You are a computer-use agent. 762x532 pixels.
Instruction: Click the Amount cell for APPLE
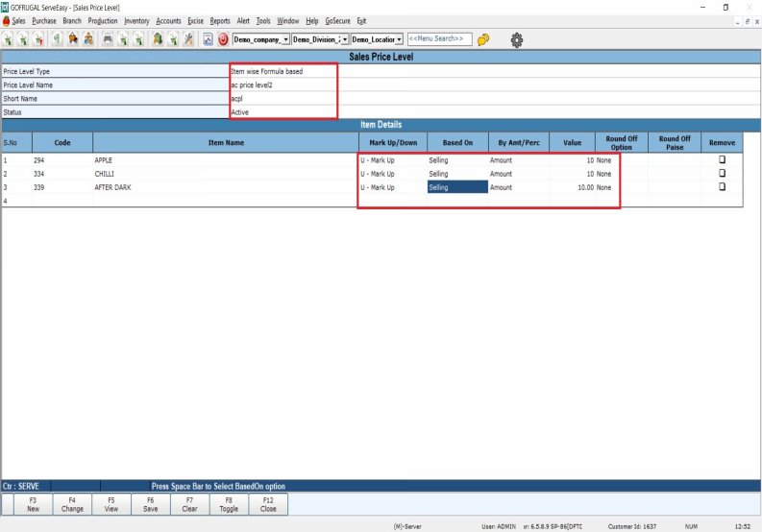tap(519, 159)
